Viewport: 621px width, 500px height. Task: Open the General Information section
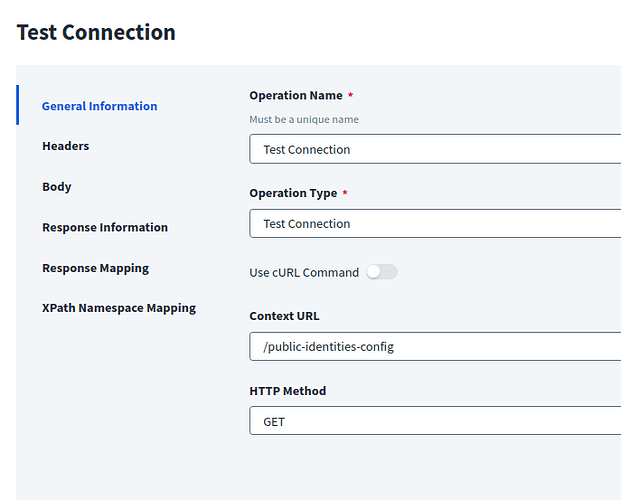click(x=99, y=106)
